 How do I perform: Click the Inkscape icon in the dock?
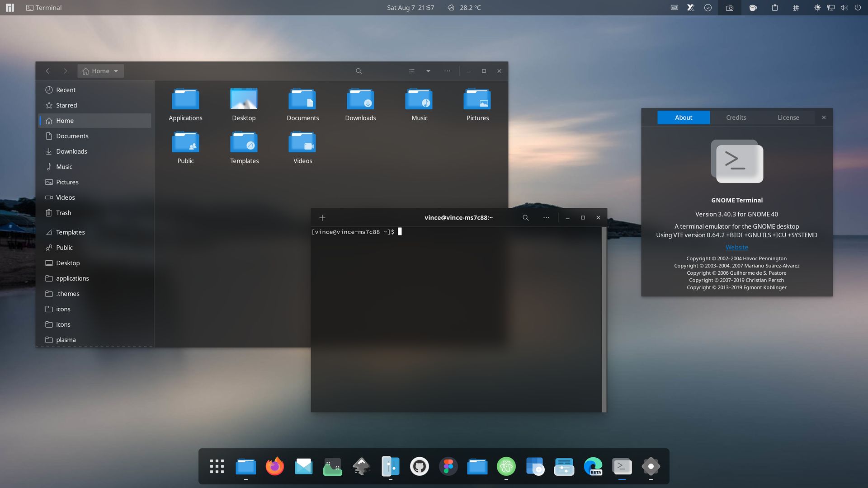click(362, 467)
